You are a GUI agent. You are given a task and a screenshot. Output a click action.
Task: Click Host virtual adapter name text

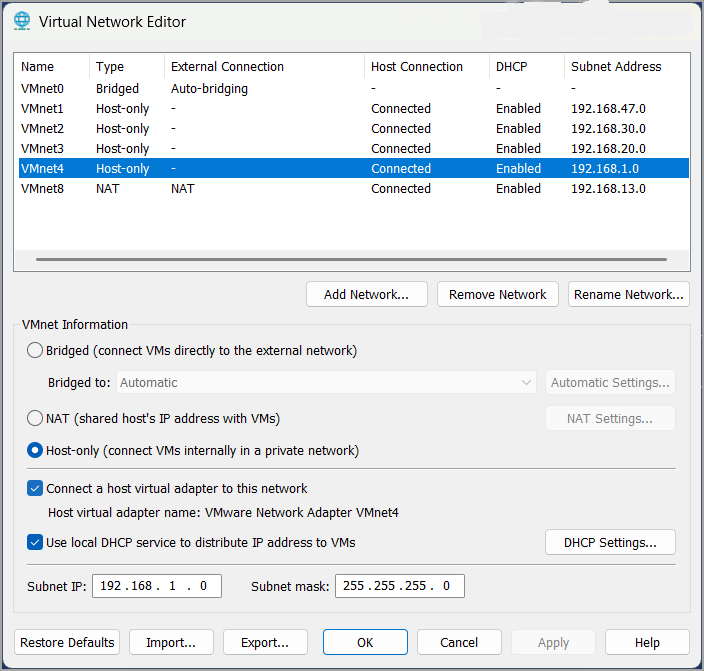click(223, 512)
